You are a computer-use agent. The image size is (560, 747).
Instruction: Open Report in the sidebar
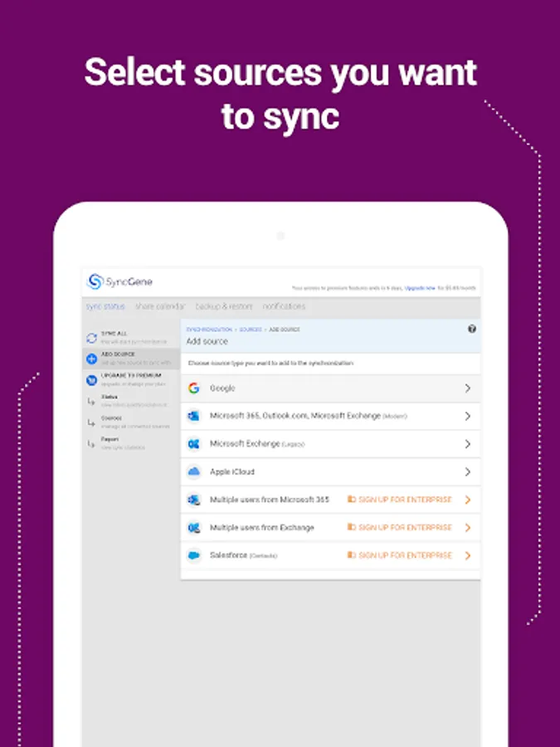click(131, 443)
